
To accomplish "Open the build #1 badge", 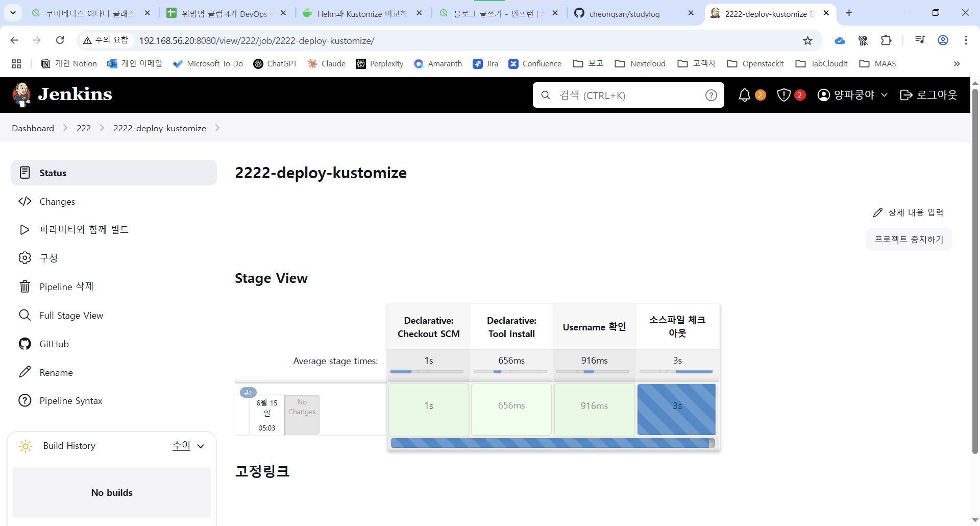I will tap(248, 393).
